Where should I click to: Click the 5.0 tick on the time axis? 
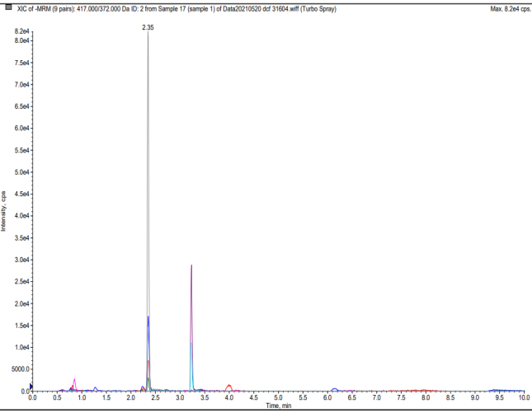(278, 399)
